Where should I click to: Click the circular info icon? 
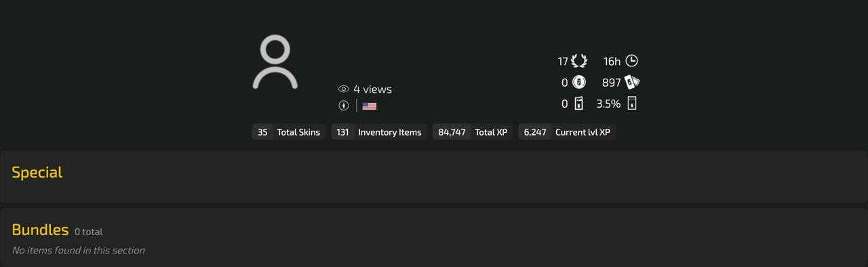point(344,106)
